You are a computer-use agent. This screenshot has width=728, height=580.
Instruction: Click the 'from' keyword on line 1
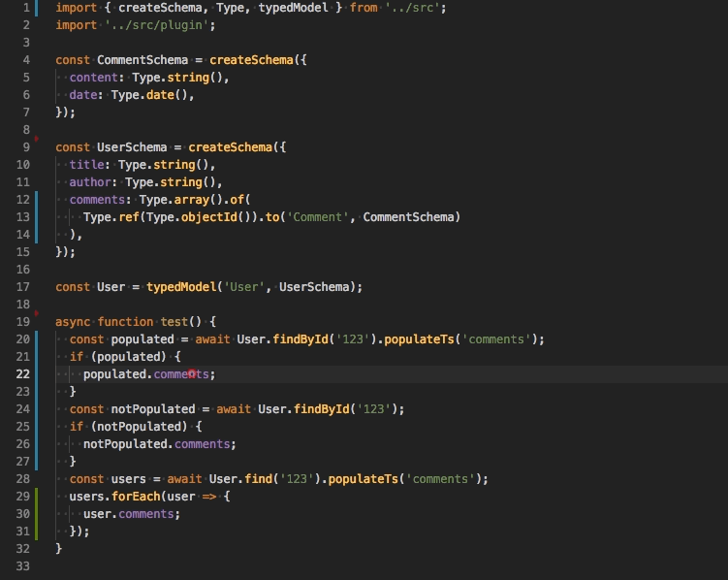pos(364,8)
